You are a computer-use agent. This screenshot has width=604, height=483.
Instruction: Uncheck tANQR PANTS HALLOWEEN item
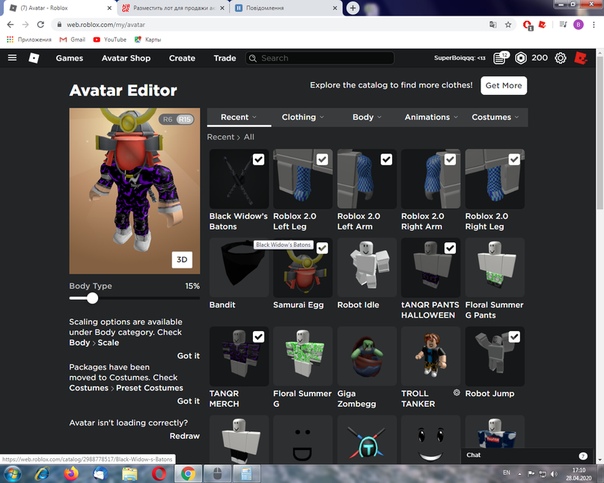(x=450, y=248)
